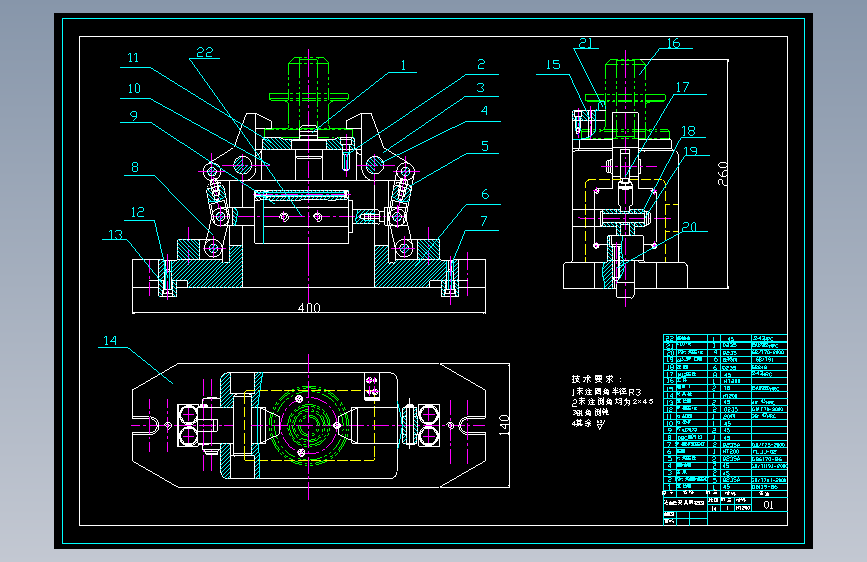The width and height of the screenshot is (867, 562).
Task: Select the callout number 12
Action: (138, 212)
